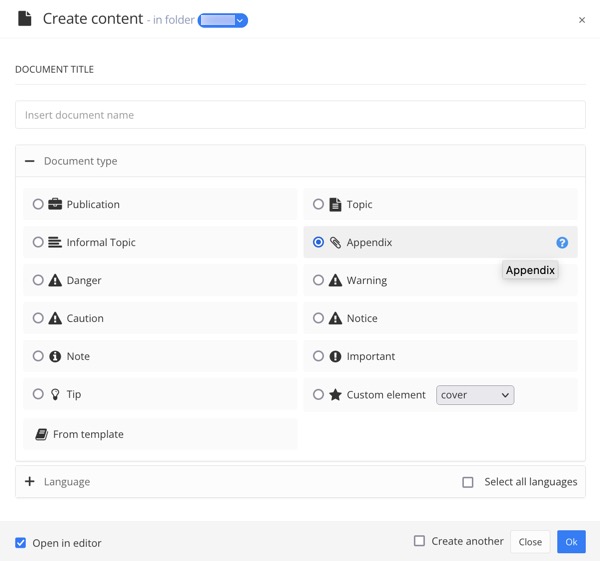This screenshot has height=561, width=600.
Task: Uncheck the Open in editor checkbox
Action: [x=20, y=543]
